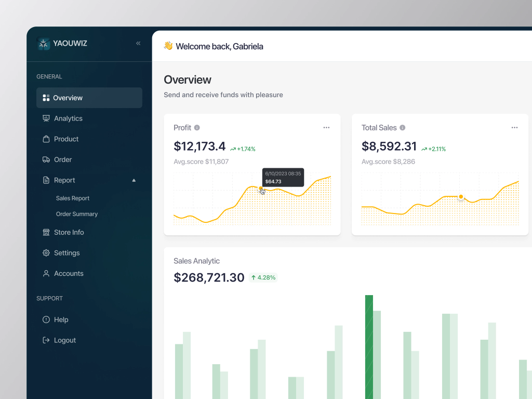532x399 pixels.
Task: Click the Report document icon
Action: pos(46,180)
